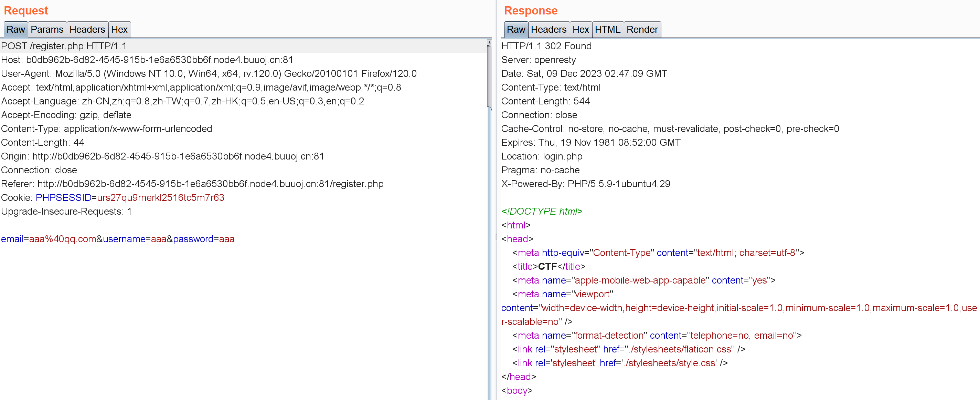The width and height of the screenshot is (980, 400).
Task: Switch to the Response HTML tab
Action: coord(608,29)
